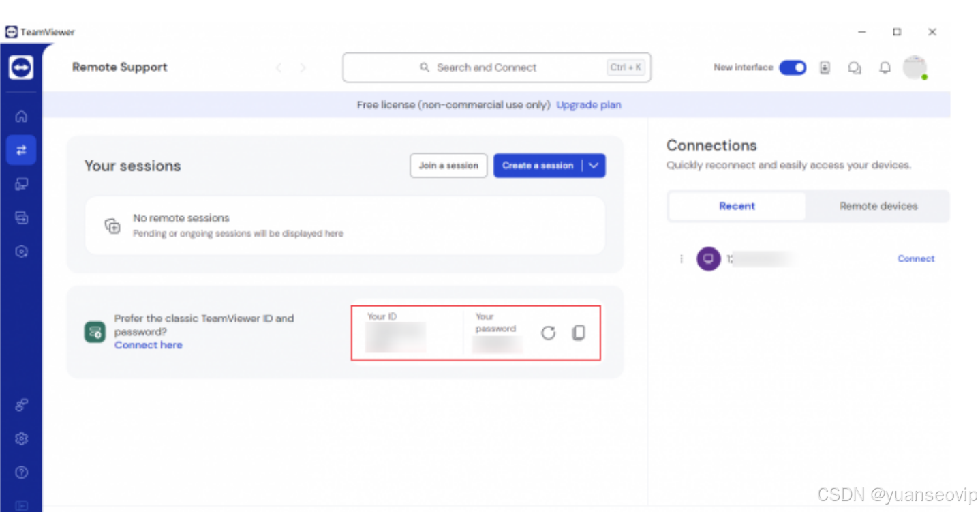The width and height of the screenshot is (980, 512).
Task: Copy ID and password with clipboard icon
Action: pos(578,333)
